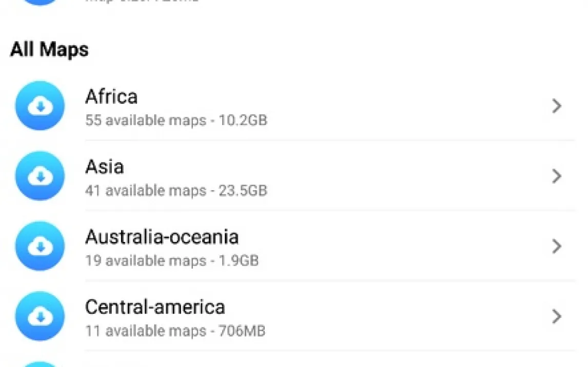This screenshot has height=367, width=588.
Task: Choose the Central-america region title
Action: [x=155, y=307]
